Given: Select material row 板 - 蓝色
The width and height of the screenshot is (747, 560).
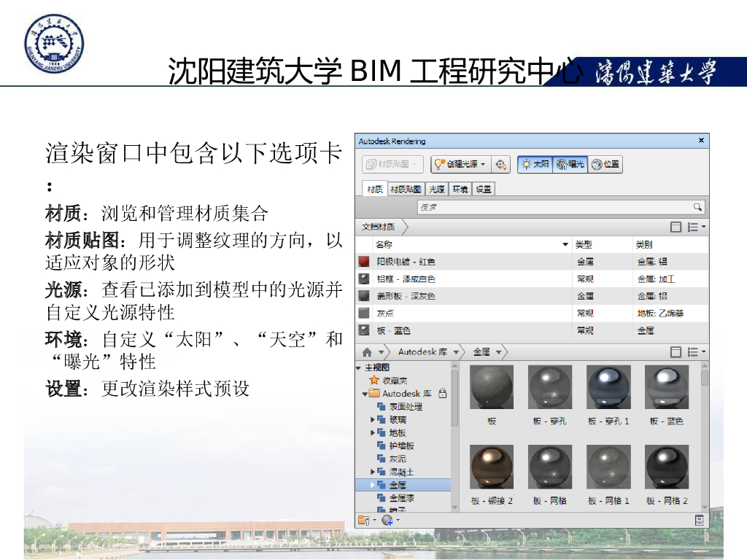Looking at the screenshot, I should [532, 330].
